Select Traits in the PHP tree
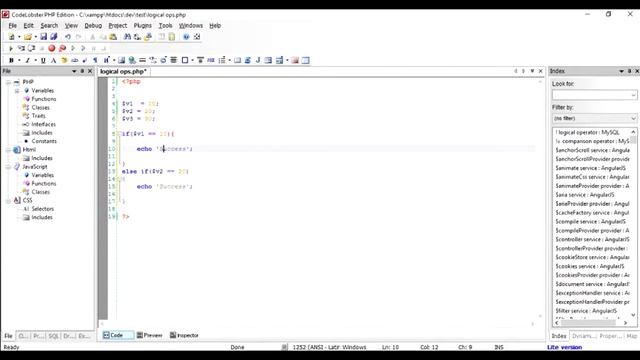The width and height of the screenshot is (640, 360). tap(38, 116)
